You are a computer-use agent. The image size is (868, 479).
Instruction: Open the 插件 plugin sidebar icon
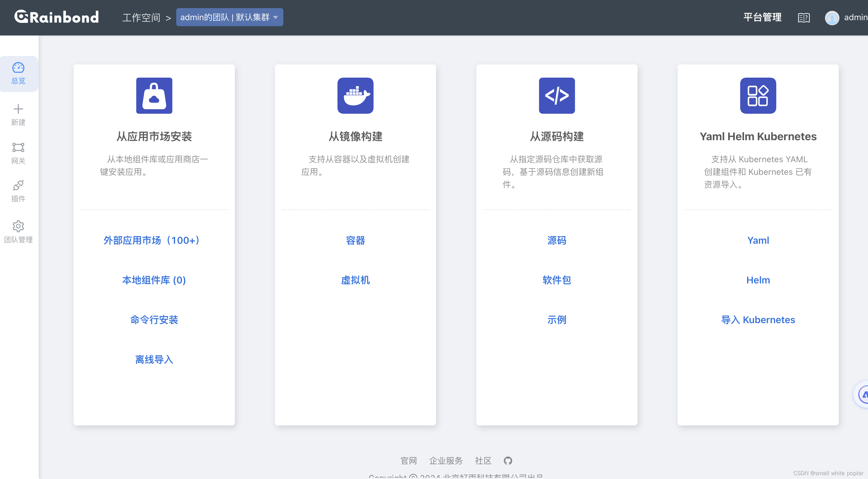tap(18, 185)
